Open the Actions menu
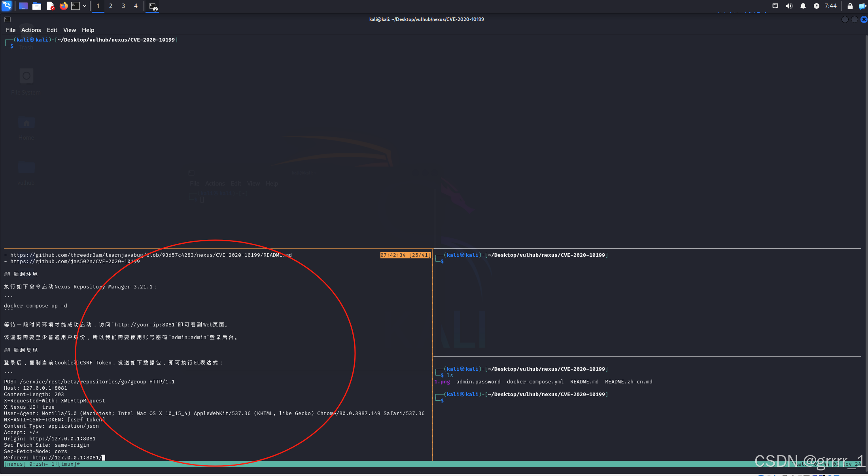This screenshot has height=476, width=868. 31,30
